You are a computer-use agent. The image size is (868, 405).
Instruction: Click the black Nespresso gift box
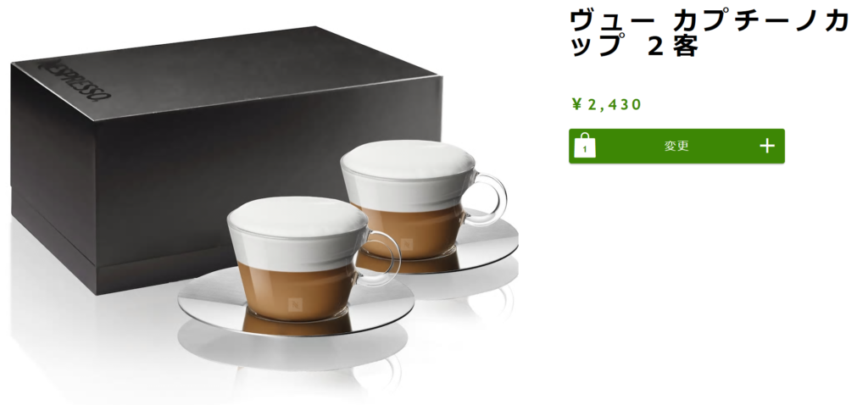click(x=221, y=160)
